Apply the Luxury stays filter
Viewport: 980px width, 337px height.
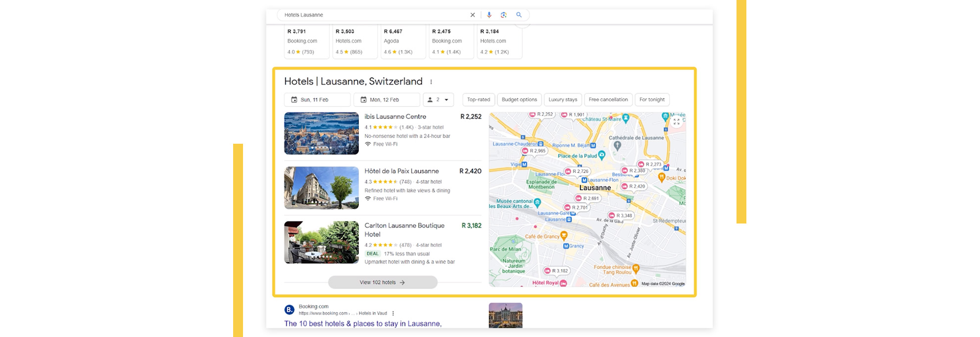click(x=563, y=100)
